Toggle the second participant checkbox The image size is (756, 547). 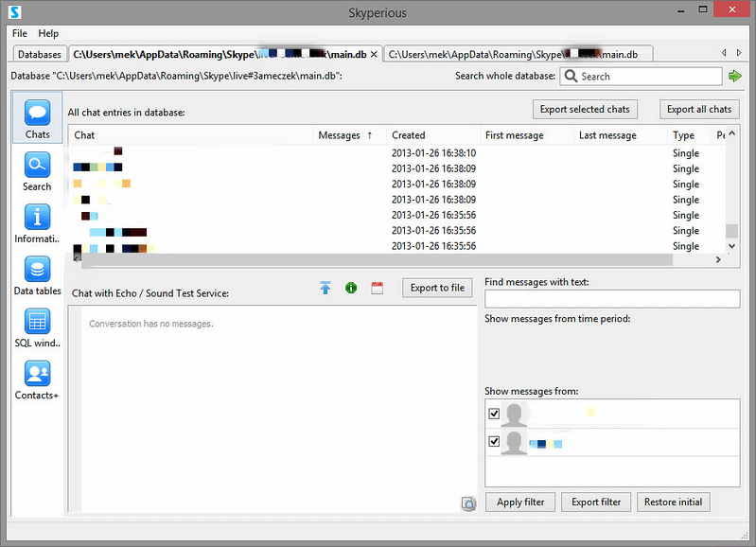(494, 441)
